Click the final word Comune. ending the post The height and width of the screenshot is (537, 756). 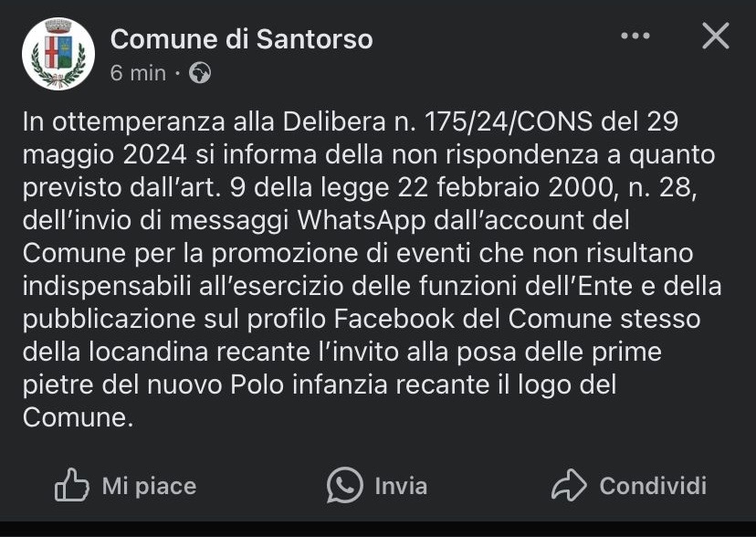click(x=78, y=417)
